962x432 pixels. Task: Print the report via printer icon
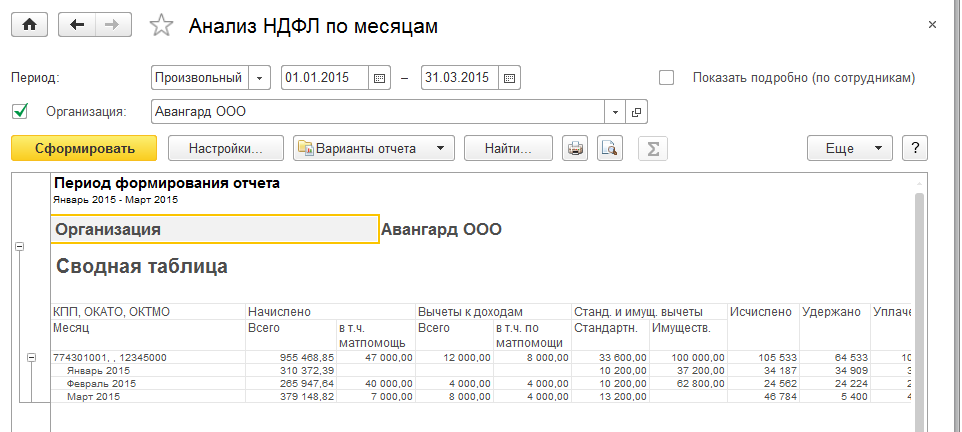[575, 148]
